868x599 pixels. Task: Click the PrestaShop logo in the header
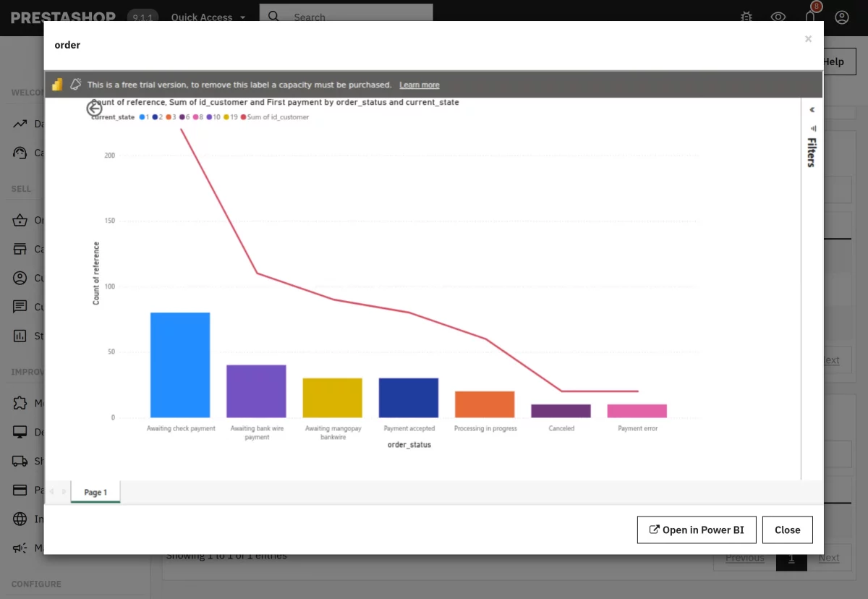click(63, 17)
